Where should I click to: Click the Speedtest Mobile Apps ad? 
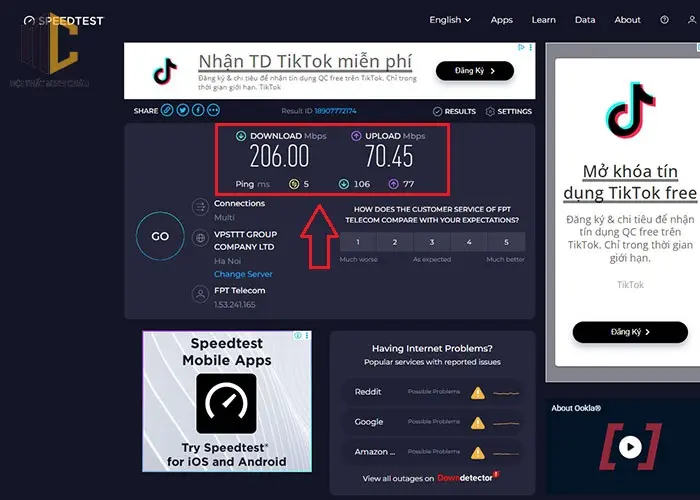pyautogui.click(x=227, y=401)
